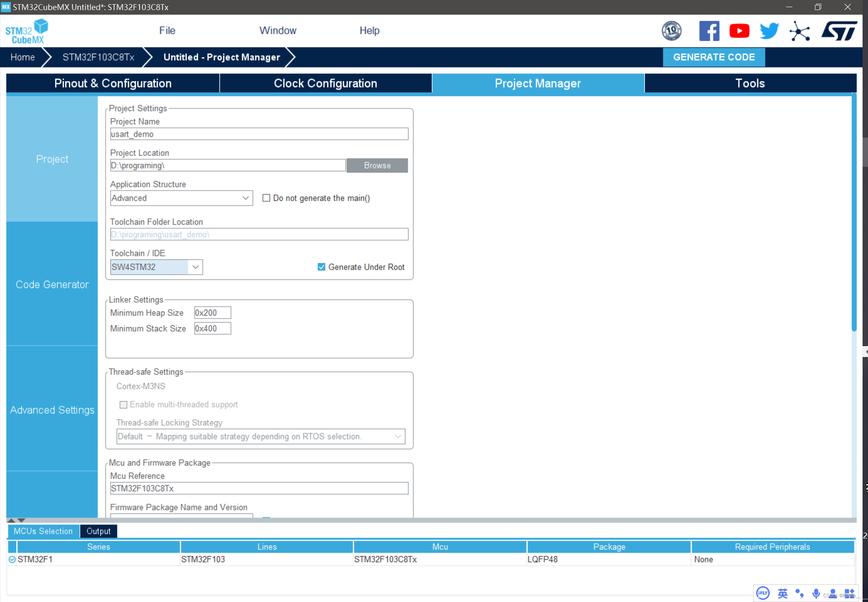Switch to the Tools tab
This screenshot has height=602, width=868.
[x=750, y=83]
